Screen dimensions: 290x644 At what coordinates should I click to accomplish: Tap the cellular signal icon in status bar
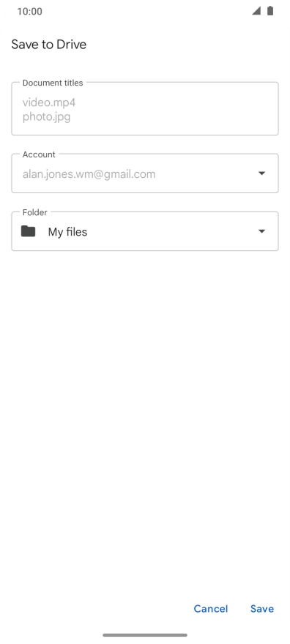point(256,11)
